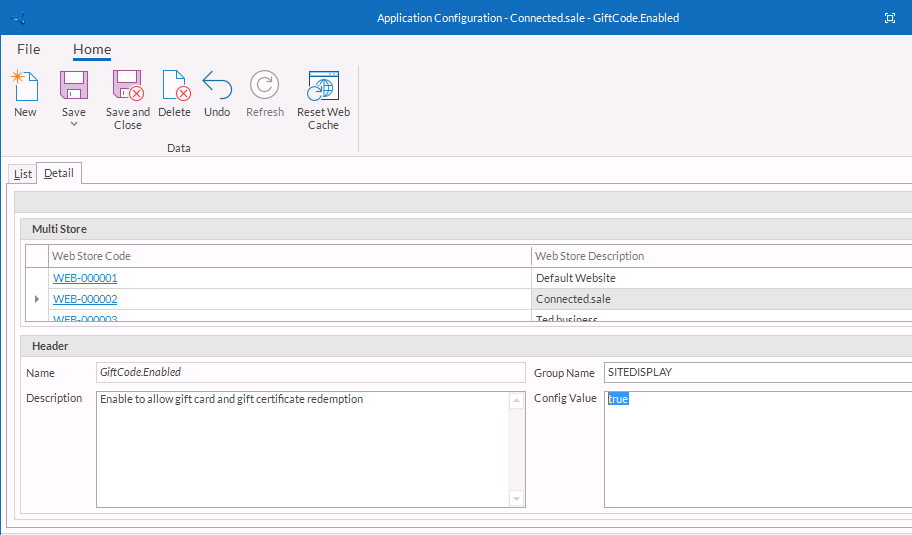Click the Delete icon
Viewport: 912px width, 535px height.
pyautogui.click(x=175, y=85)
